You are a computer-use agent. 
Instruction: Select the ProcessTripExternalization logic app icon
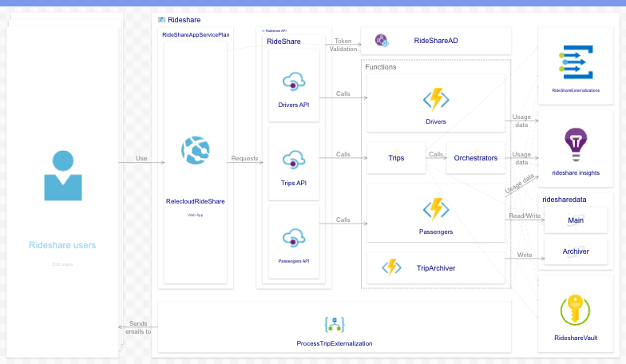click(x=334, y=324)
